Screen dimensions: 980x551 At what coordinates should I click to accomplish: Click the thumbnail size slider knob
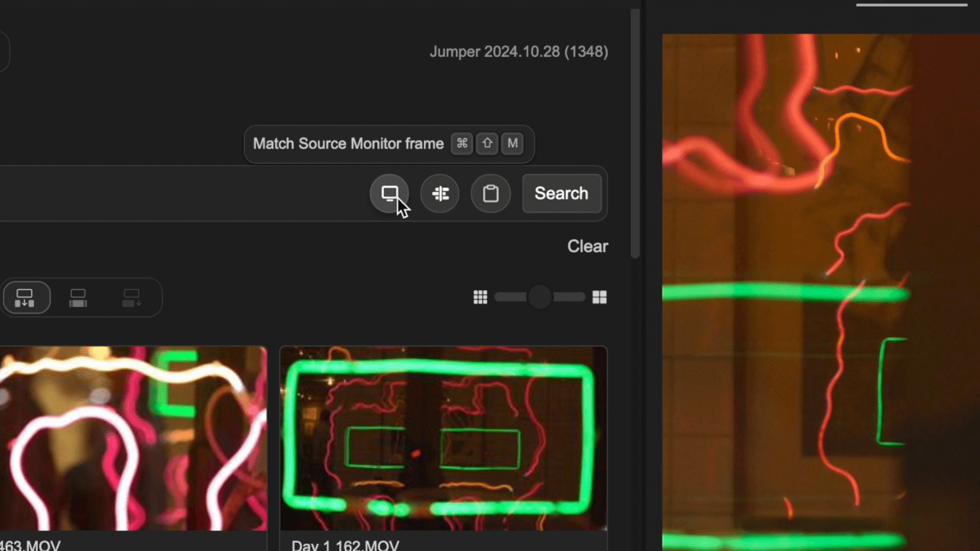point(540,297)
